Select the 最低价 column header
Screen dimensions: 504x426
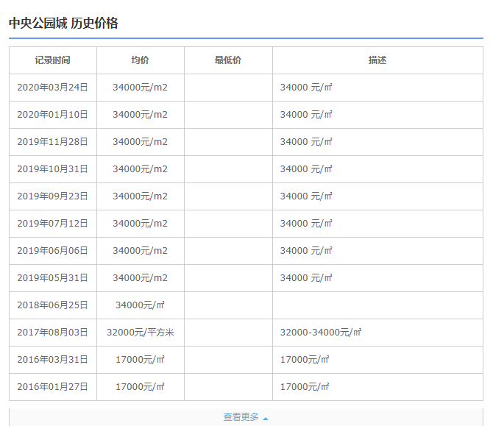click(x=228, y=60)
